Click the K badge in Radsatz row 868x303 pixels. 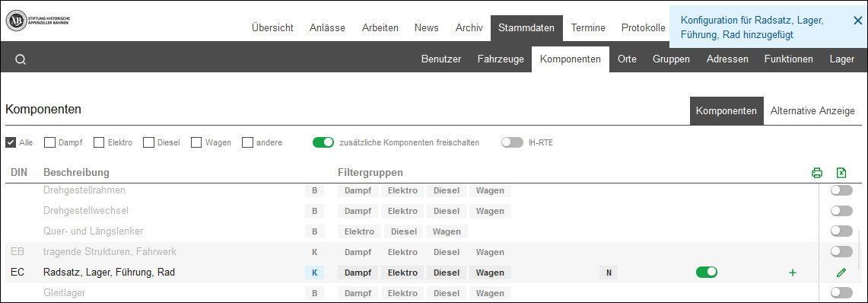tap(314, 273)
